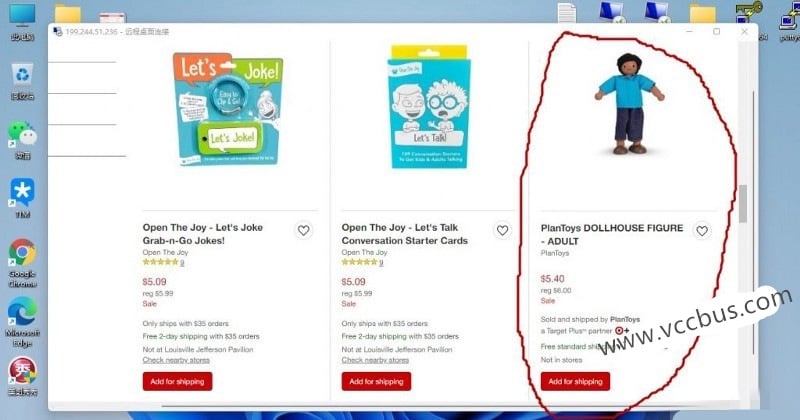The image size is (800, 420).
Task: Favorite the Let's Talk Conversation Starter Cards heart
Action: tap(503, 231)
